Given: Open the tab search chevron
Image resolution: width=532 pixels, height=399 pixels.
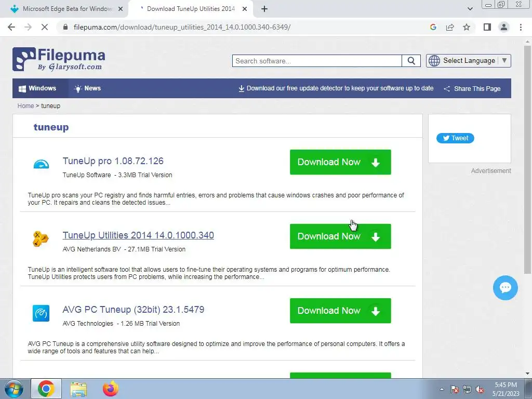Looking at the screenshot, I should tap(470, 9).
